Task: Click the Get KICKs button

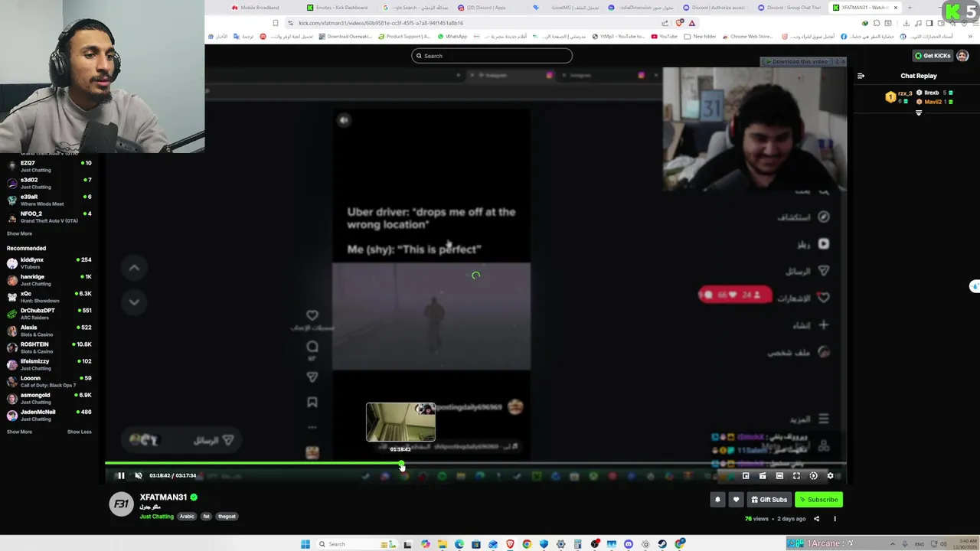Action: click(933, 56)
